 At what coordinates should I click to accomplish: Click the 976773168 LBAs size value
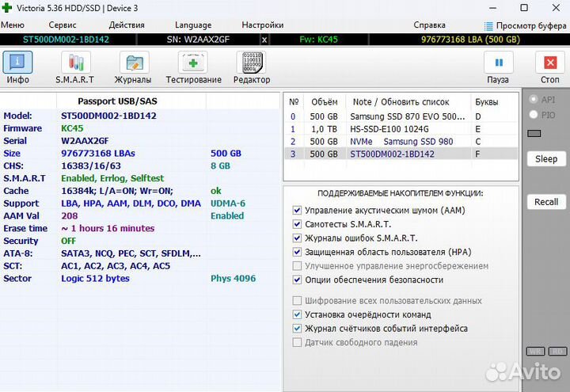[x=98, y=154]
